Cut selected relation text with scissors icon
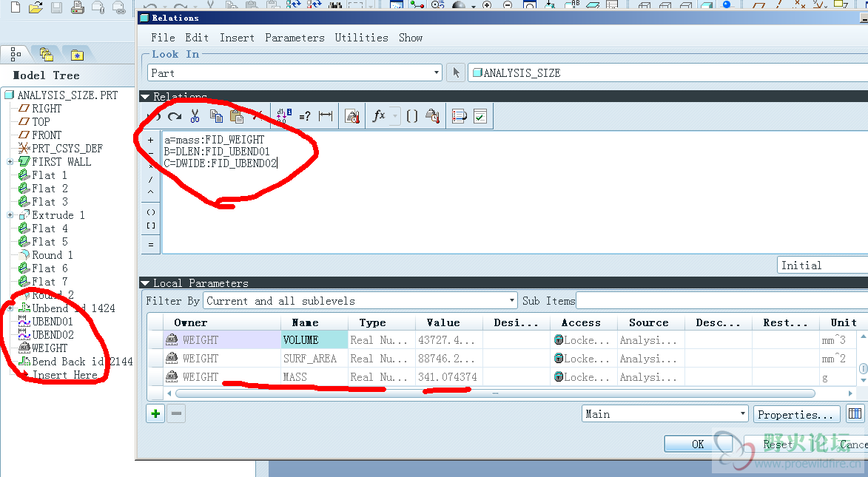The height and width of the screenshot is (477, 868). [x=195, y=116]
